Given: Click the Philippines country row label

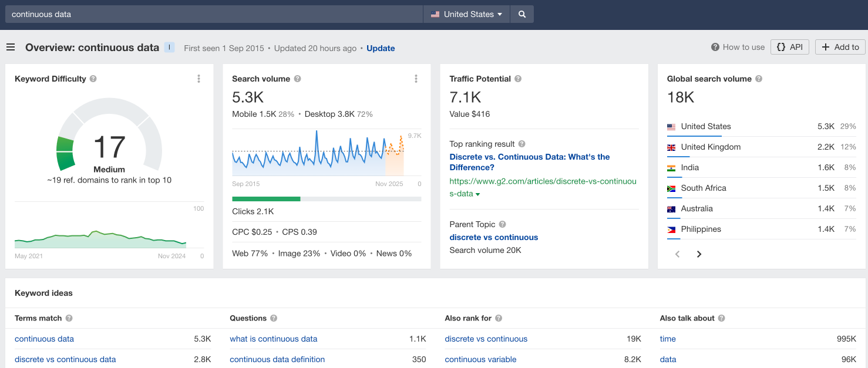Looking at the screenshot, I should 701,229.
